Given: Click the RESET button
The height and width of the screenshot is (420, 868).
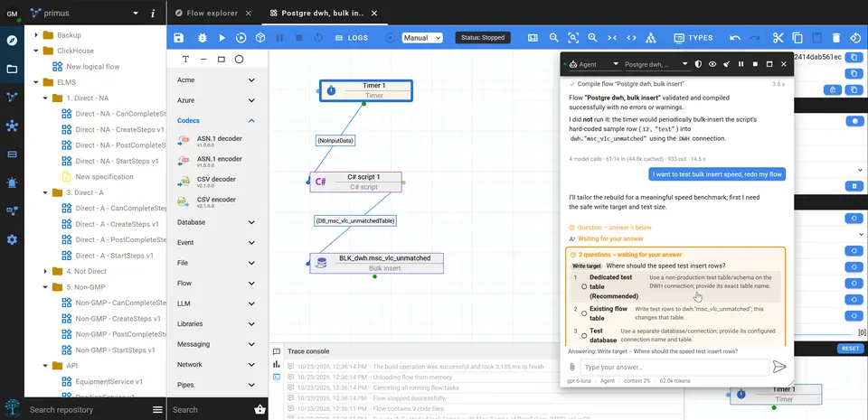Looking at the screenshot, I should pyautogui.click(x=850, y=349).
